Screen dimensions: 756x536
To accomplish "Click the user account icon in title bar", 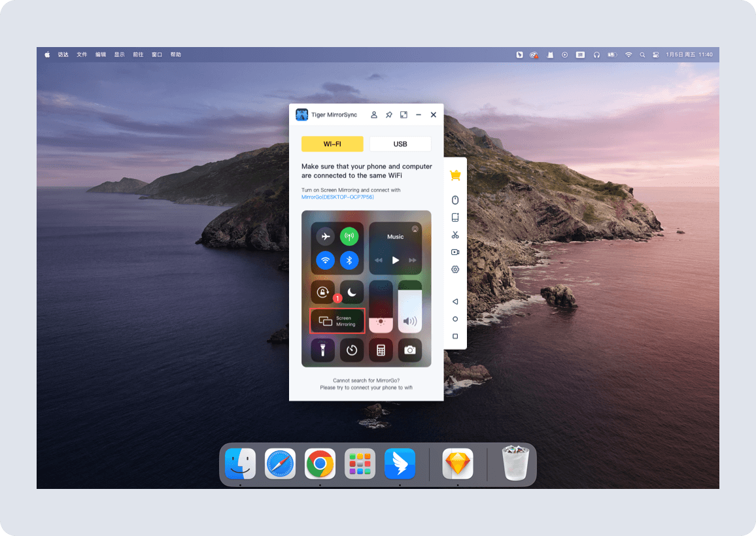I will pos(374,115).
